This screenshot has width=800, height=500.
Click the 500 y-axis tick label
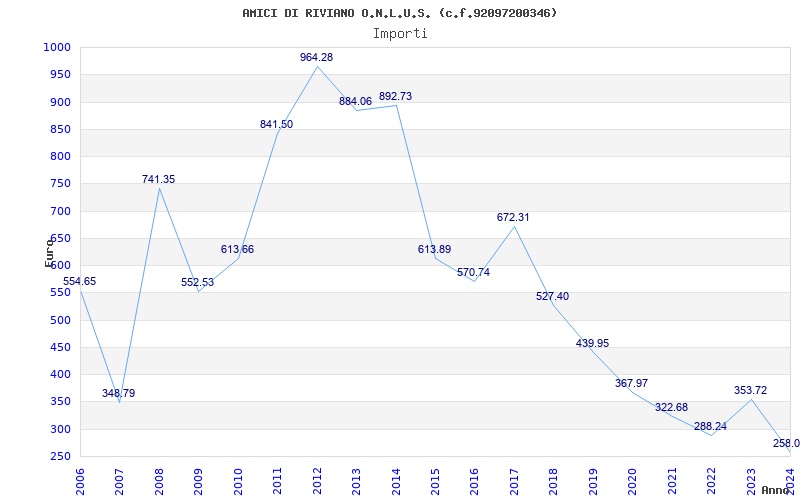coord(60,320)
